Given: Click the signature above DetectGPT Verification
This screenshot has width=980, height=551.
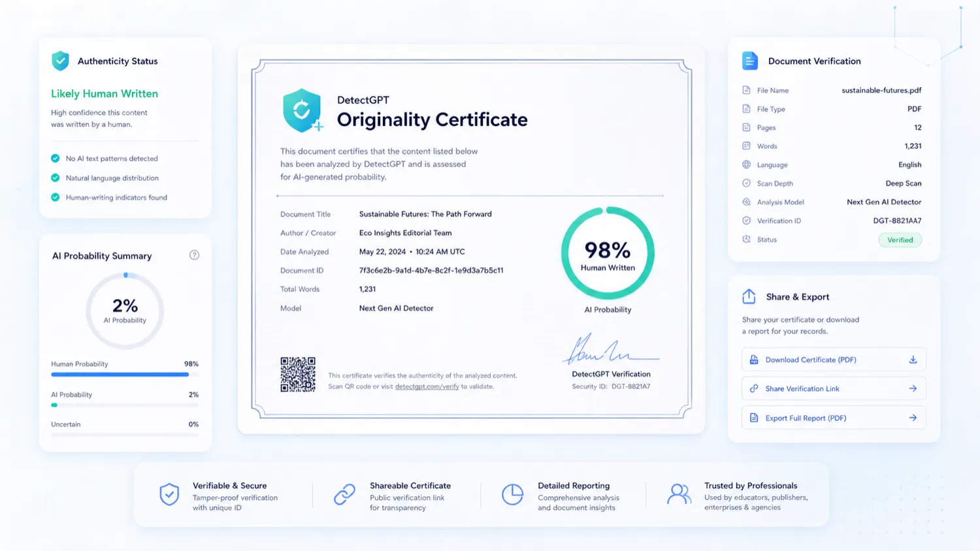Looking at the screenshot, I should coord(610,350).
